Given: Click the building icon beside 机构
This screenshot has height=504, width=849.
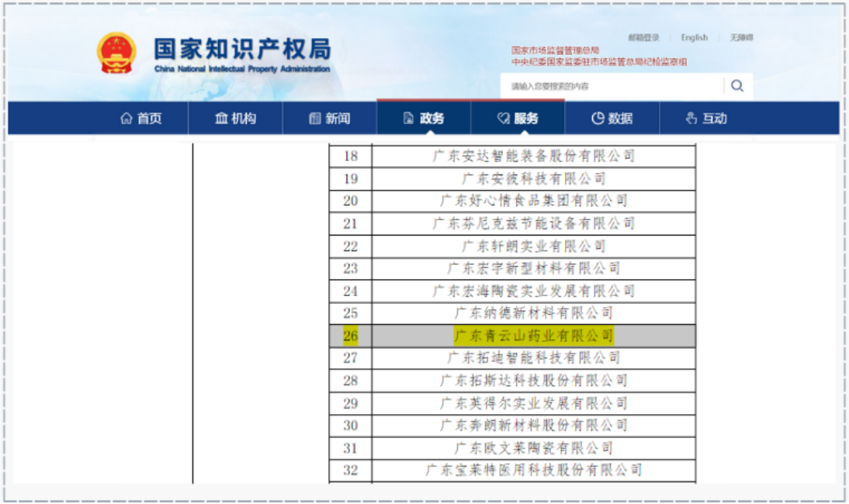Looking at the screenshot, I should [x=221, y=118].
